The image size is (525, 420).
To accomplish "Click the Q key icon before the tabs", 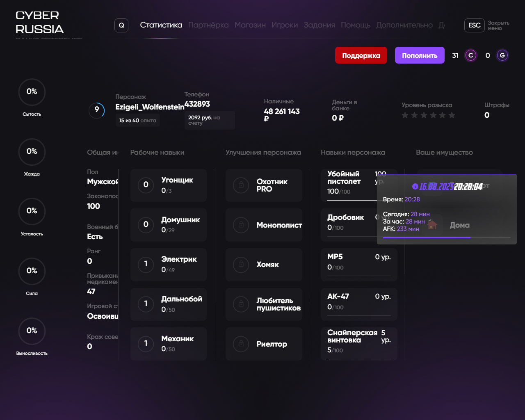I will click(x=121, y=25).
